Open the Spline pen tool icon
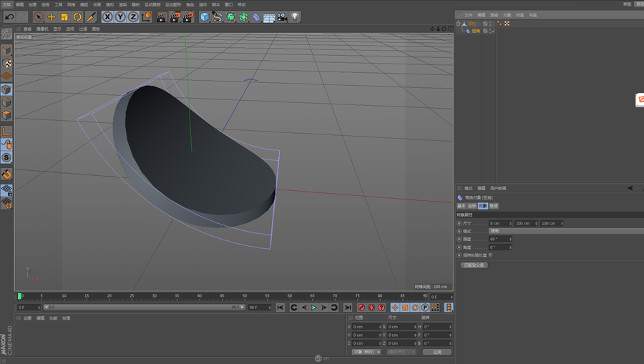Screen dimensions: 644x364 point(218,17)
